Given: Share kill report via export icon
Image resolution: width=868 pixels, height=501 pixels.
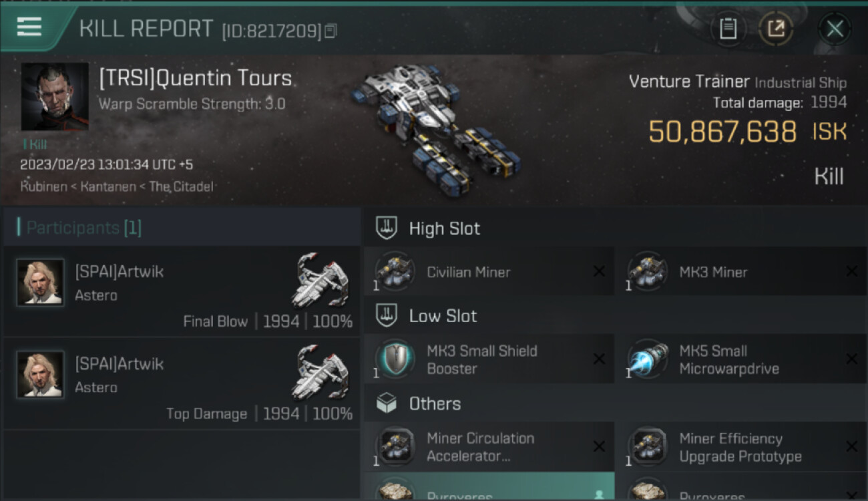Looking at the screenshot, I should tap(776, 29).
